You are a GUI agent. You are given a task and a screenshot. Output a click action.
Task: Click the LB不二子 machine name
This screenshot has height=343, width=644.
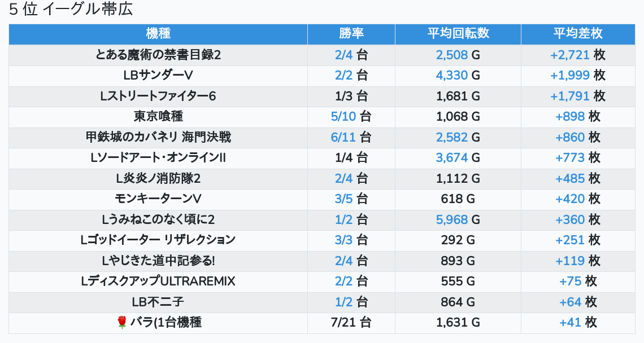pyautogui.click(x=158, y=302)
